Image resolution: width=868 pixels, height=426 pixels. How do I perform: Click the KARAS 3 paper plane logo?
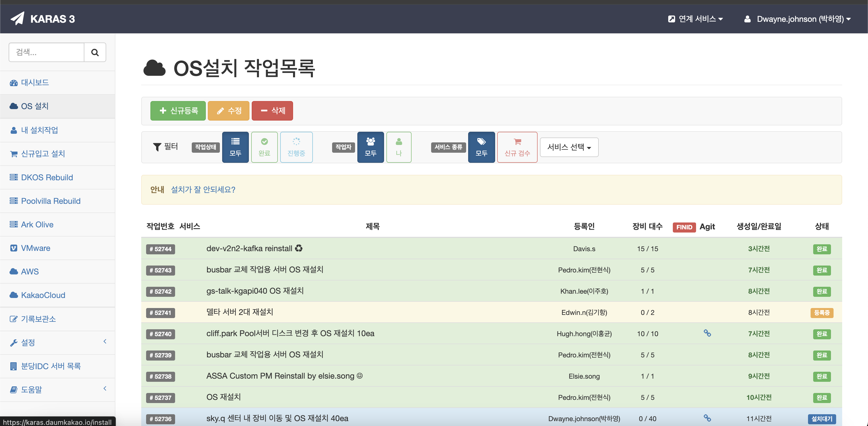coord(18,19)
